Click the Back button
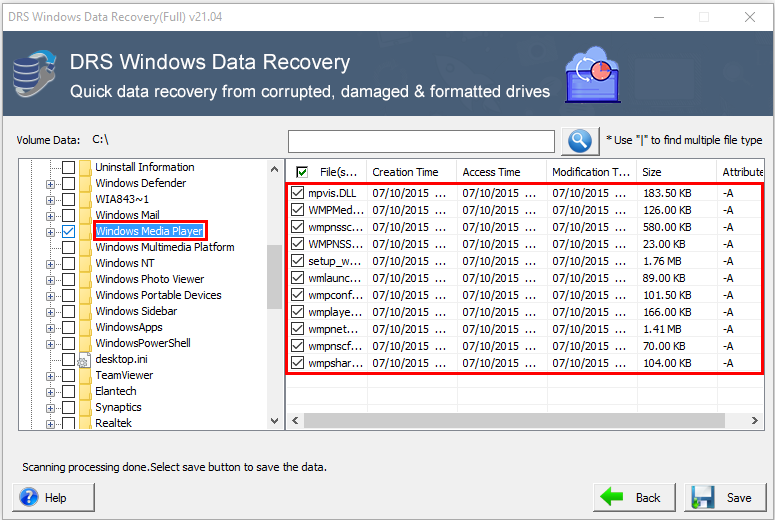 [634, 497]
